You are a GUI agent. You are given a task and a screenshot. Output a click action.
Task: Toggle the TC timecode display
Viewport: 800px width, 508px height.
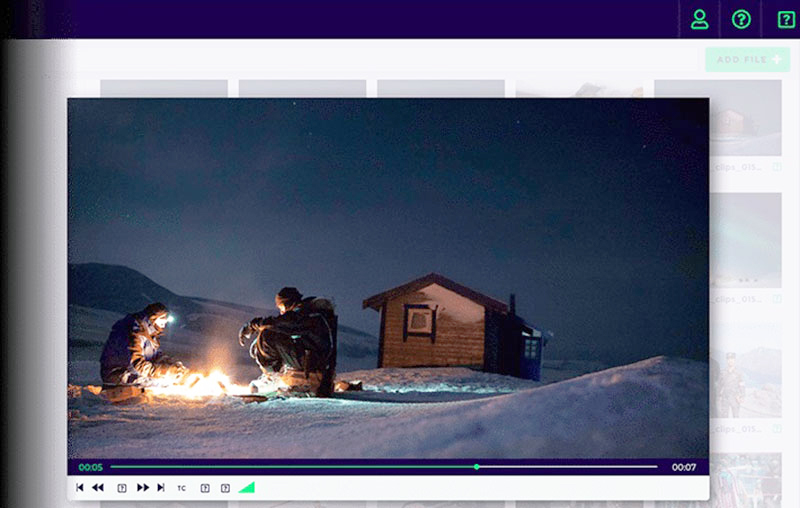[x=182, y=488]
